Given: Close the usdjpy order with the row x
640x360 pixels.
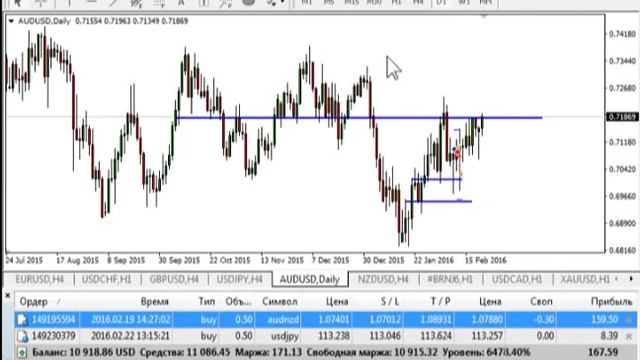Looking at the screenshot, I should point(629,336).
